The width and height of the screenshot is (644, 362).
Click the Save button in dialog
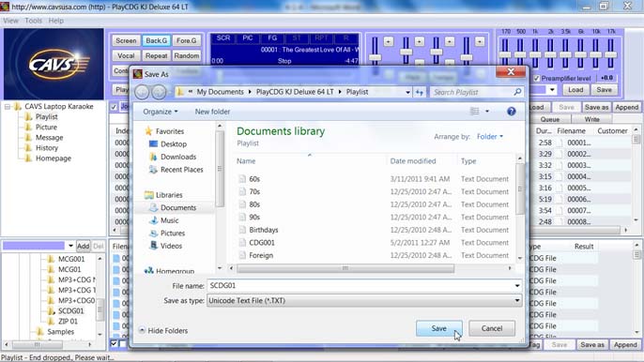pyautogui.click(x=438, y=328)
